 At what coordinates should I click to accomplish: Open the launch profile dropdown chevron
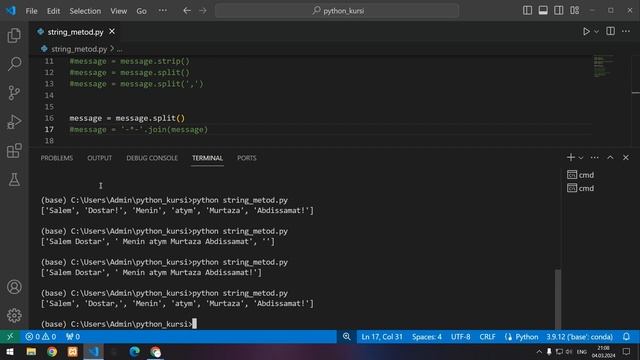point(581,158)
